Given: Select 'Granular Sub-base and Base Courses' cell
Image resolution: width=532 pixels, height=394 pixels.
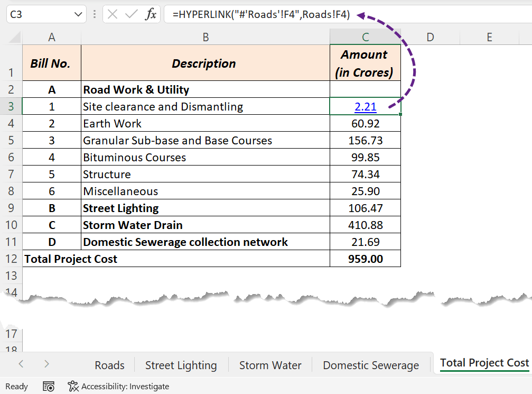Looking at the screenshot, I should (x=206, y=140).
